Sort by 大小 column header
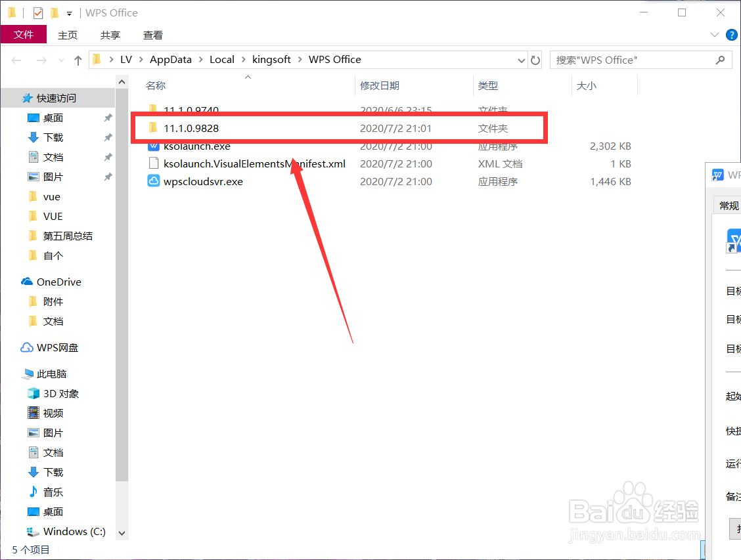The width and height of the screenshot is (741, 560). 587,85
